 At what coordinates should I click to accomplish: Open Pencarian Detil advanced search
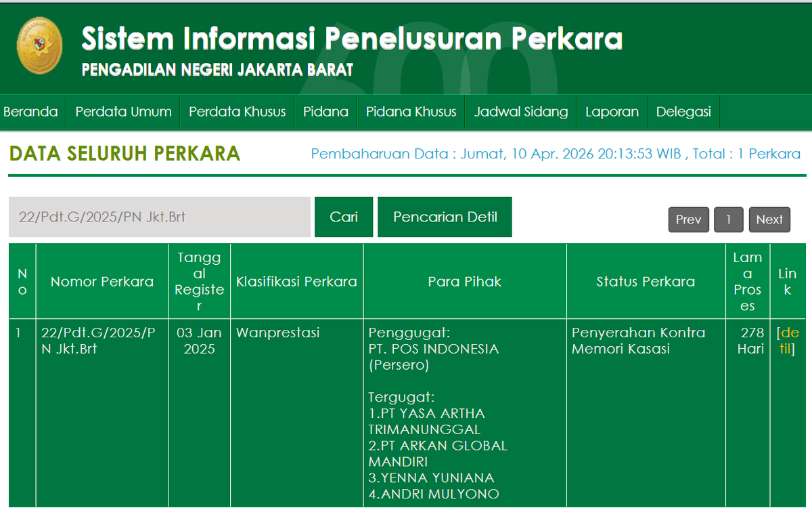click(x=445, y=217)
